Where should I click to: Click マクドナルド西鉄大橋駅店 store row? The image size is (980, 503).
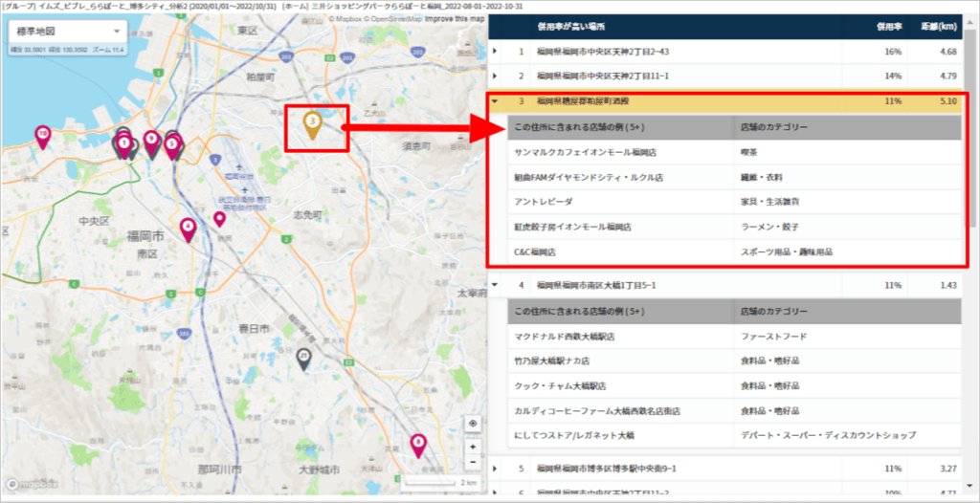[734, 337]
